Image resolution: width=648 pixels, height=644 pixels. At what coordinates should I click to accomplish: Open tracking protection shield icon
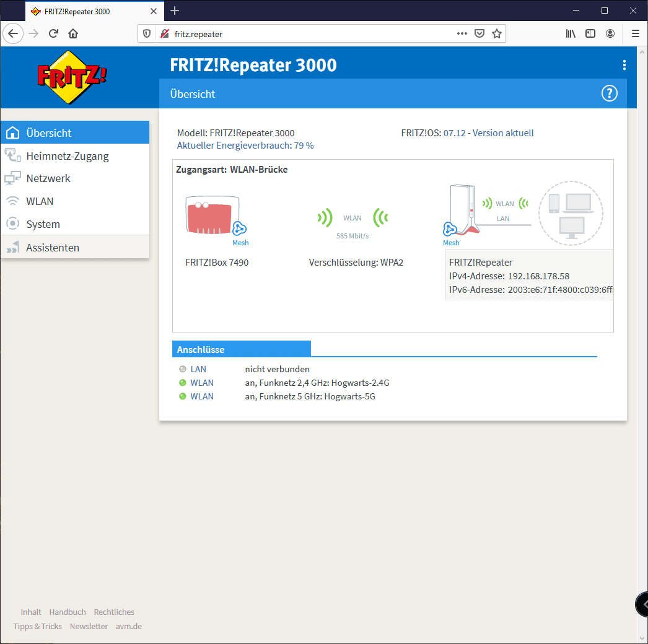pos(147,33)
